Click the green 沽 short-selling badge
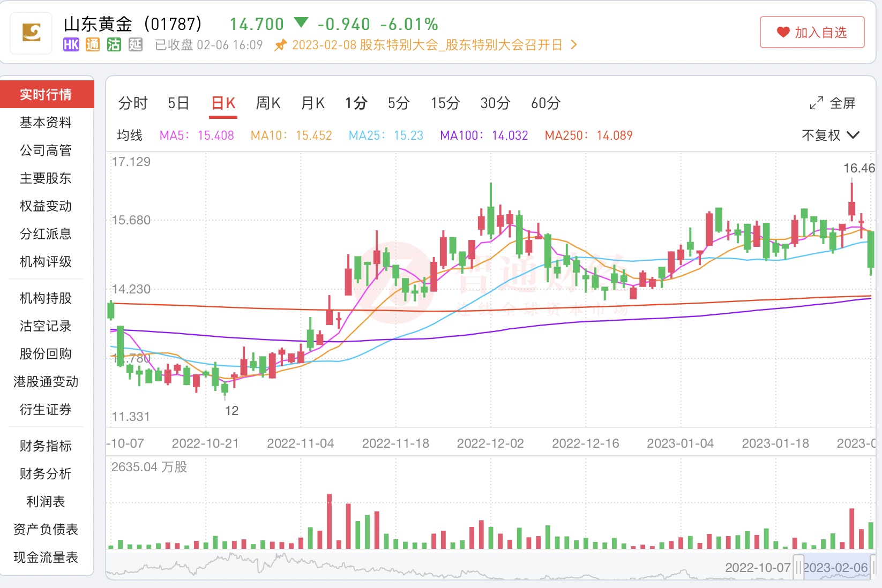Viewport: 882px width, 588px height. (114, 45)
